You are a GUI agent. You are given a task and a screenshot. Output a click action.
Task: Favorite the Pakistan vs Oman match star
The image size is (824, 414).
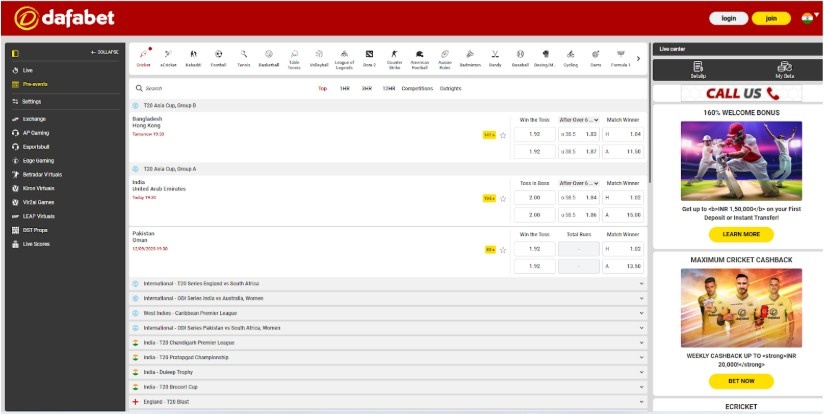(x=503, y=250)
